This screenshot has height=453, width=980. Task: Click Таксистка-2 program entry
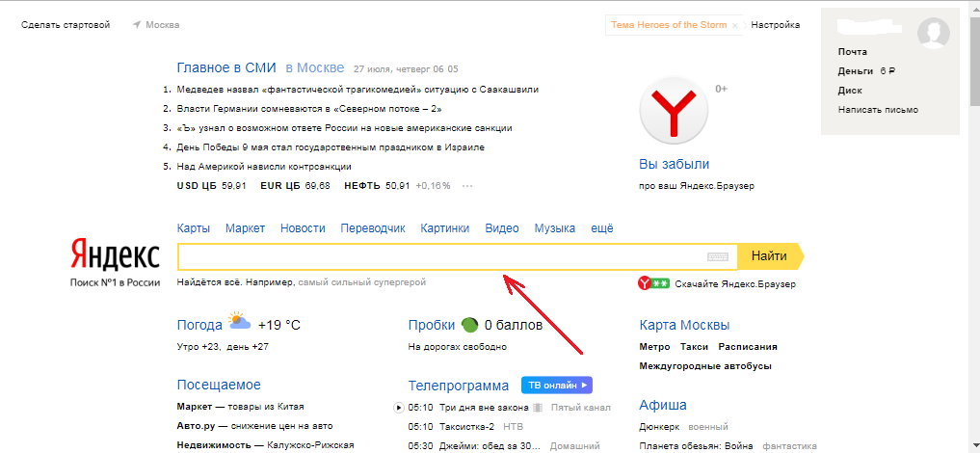pyautogui.click(x=467, y=427)
